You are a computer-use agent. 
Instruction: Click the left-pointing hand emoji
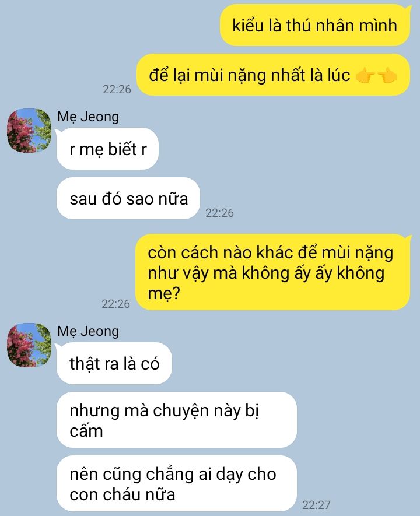(387, 75)
